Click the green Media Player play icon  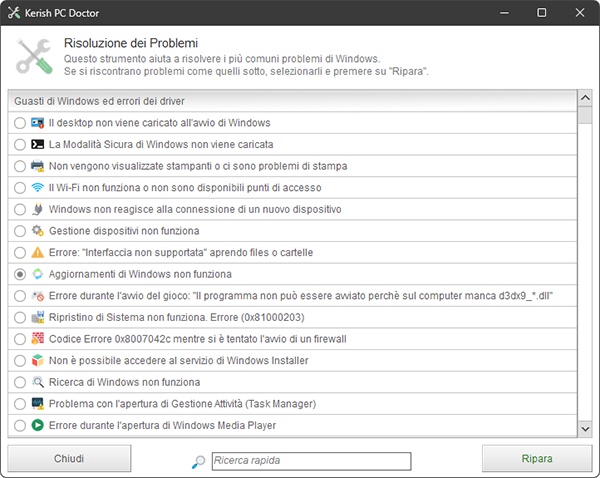pyautogui.click(x=38, y=425)
